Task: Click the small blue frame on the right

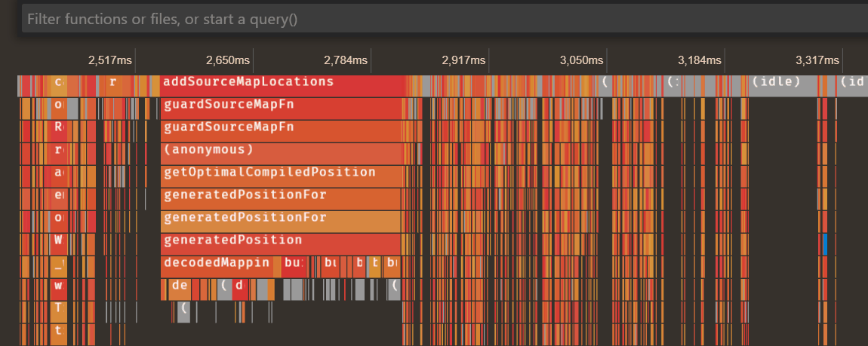Action: [x=826, y=244]
